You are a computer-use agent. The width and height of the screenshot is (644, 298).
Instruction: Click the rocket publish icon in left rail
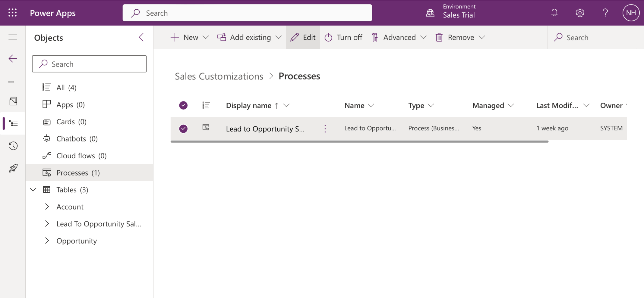pyautogui.click(x=13, y=168)
